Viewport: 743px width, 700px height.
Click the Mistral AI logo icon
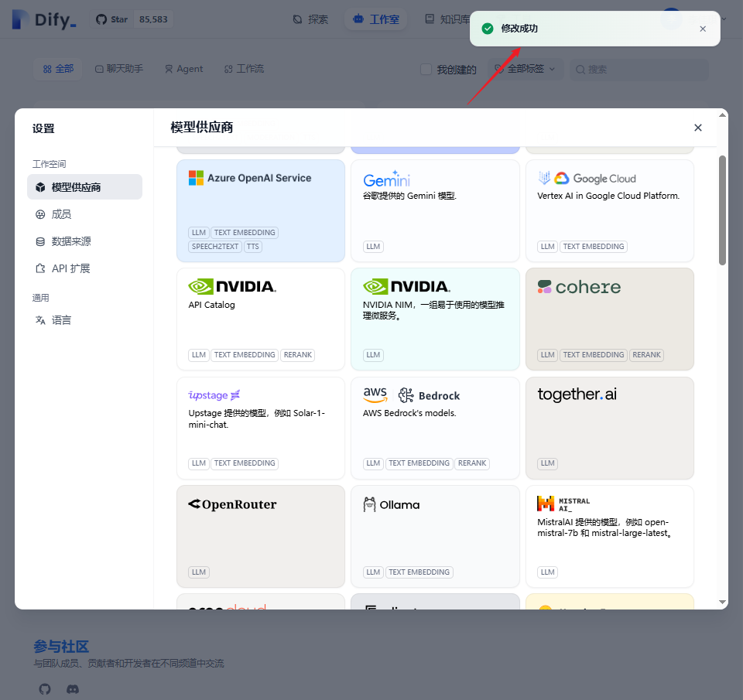click(546, 504)
